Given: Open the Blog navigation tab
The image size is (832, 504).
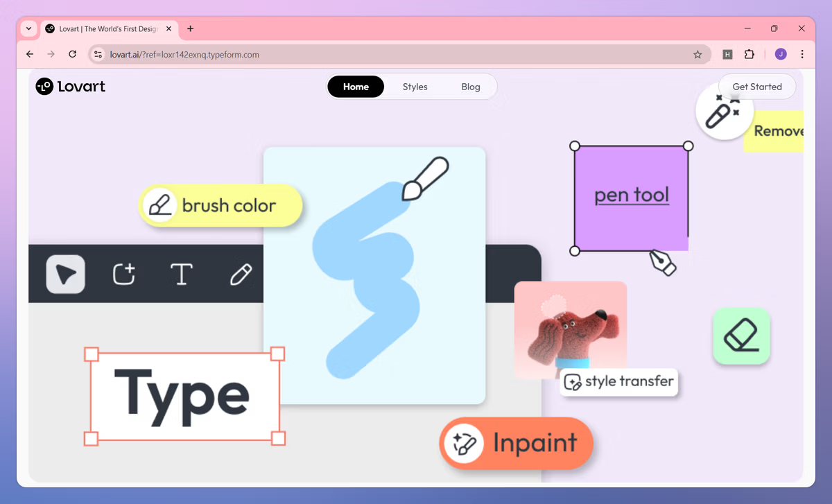Looking at the screenshot, I should coord(471,87).
